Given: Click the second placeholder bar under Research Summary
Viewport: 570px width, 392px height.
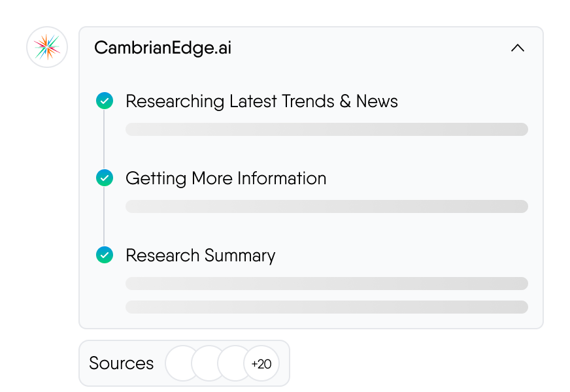Looking at the screenshot, I should (x=326, y=307).
